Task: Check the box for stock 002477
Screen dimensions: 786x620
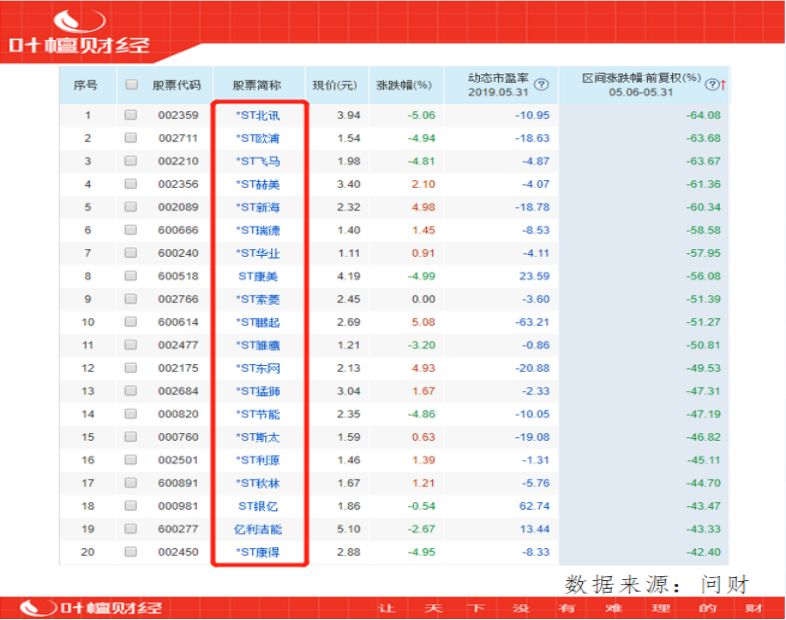Action: pyautogui.click(x=131, y=344)
